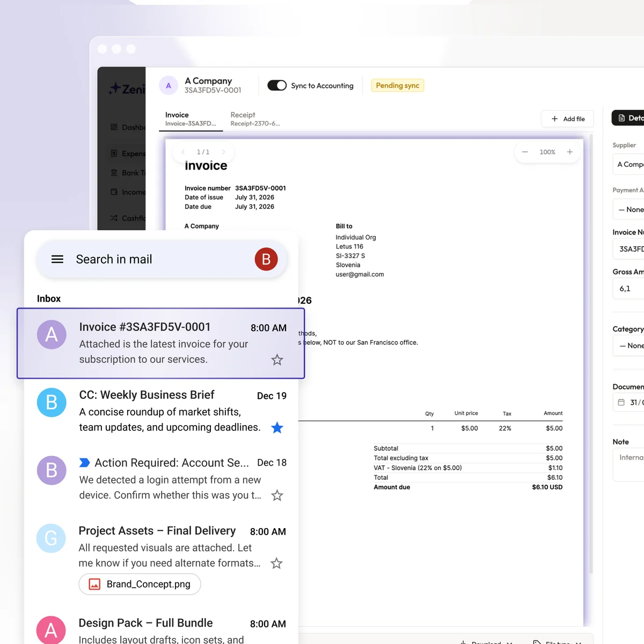Open the hamburger menu in the mail panel
The image size is (644, 644).
57,259
